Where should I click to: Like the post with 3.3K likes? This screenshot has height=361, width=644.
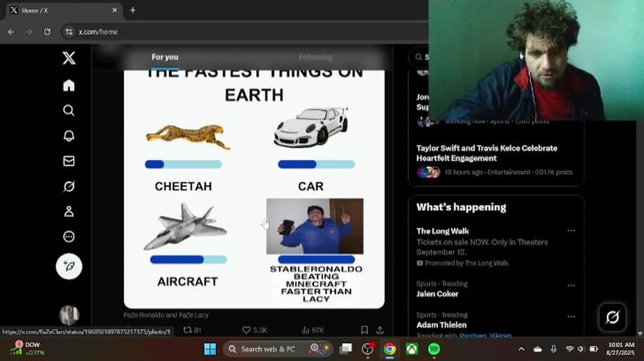coord(255,330)
